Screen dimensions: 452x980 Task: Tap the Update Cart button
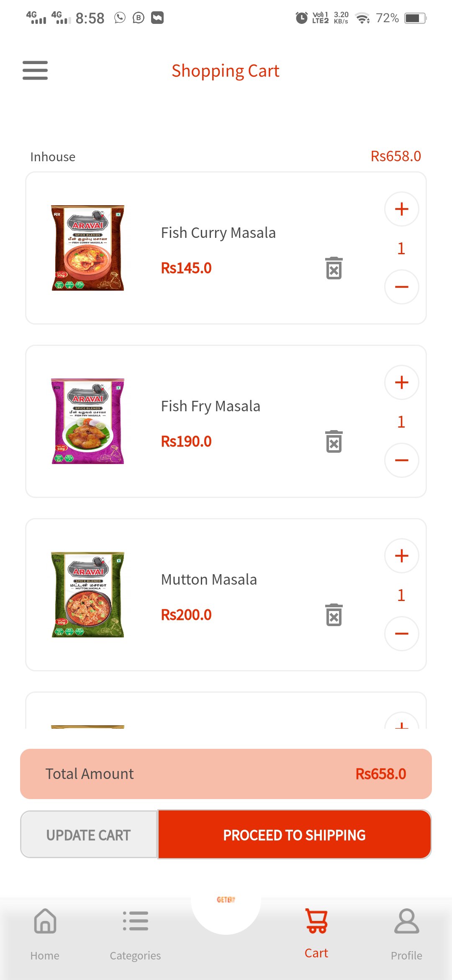point(89,835)
